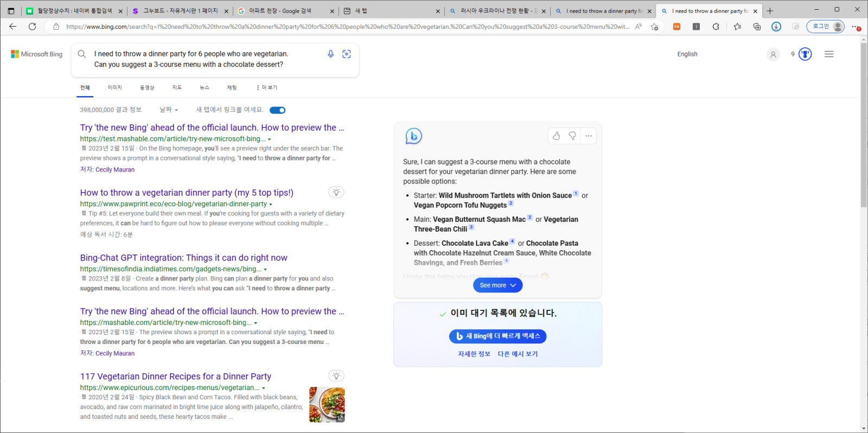Click the magnifier icon in Bing search box
This screenshot has height=433, width=868.
coord(82,54)
